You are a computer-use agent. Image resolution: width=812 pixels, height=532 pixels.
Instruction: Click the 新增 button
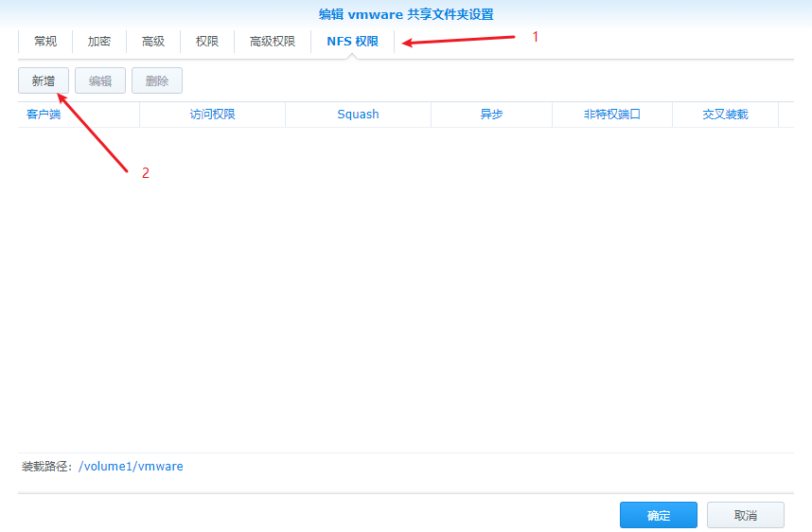click(44, 80)
